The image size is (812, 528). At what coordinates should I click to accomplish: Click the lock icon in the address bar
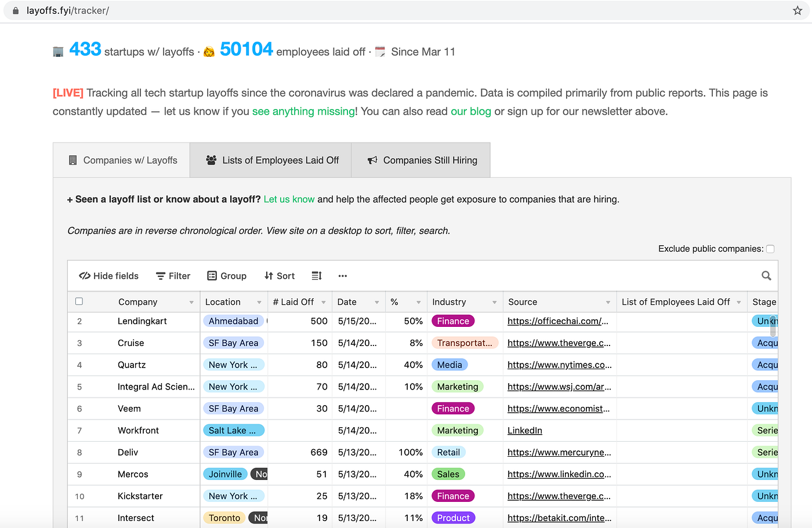tap(16, 10)
